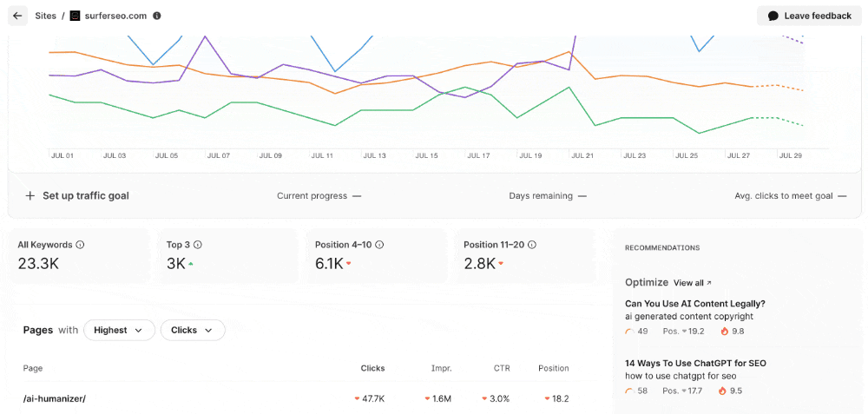Show info tooltip for Position 11–20
This screenshot has width=868, height=414.
pos(531,245)
